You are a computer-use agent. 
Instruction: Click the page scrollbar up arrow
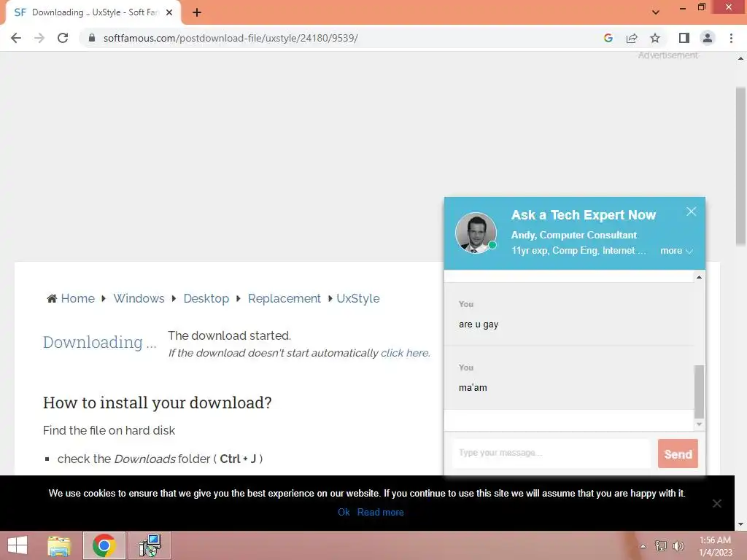[x=740, y=58]
